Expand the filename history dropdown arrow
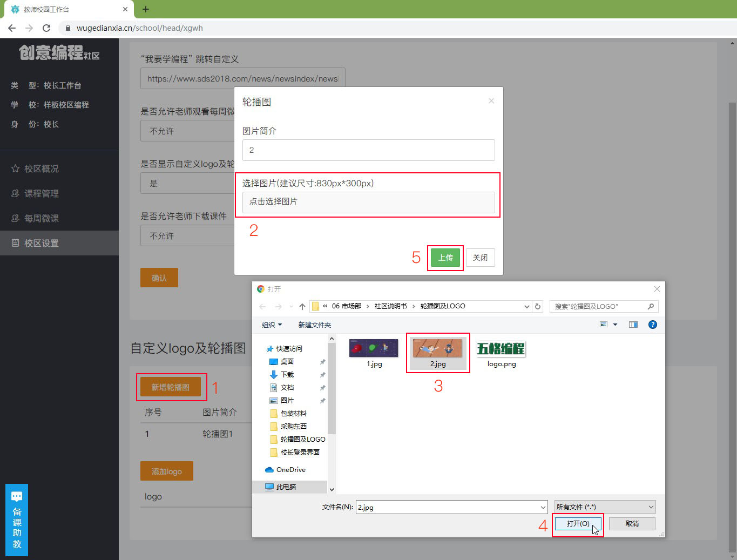Screen dimensions: 737x560 coord(543,507)
